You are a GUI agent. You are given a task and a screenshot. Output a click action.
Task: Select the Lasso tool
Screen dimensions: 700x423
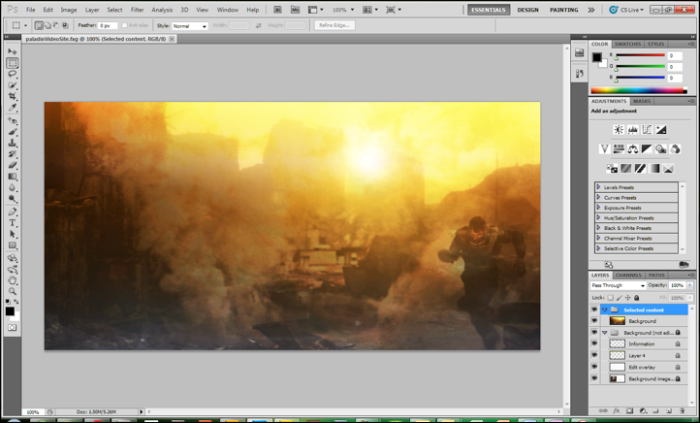pos(12,74)
